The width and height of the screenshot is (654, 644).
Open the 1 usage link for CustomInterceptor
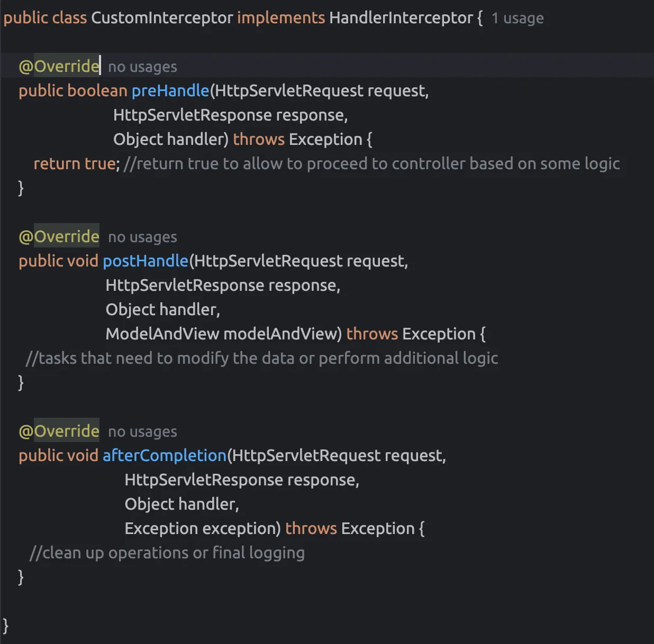point(517,17)
